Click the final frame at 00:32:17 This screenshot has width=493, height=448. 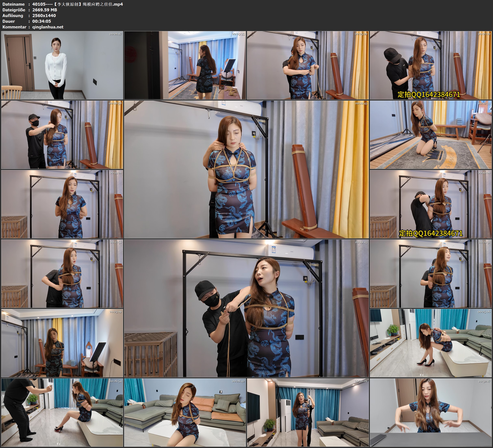[x=431, y=412]
